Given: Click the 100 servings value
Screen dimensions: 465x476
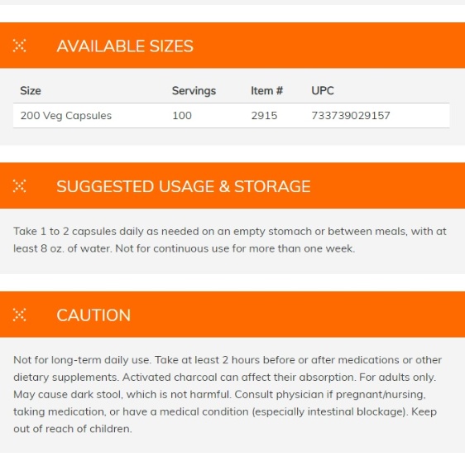Looking at the screenshot, I should click(x=182, y=116).
